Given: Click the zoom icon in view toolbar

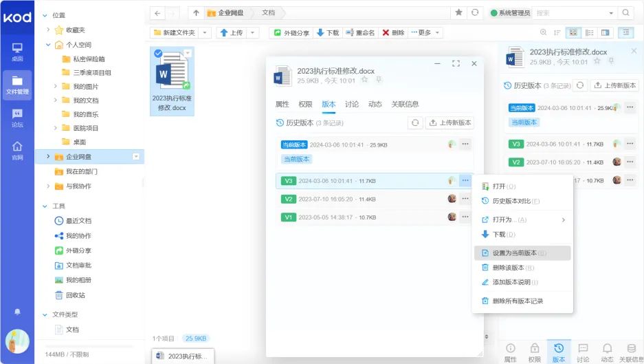Looking at the screenshot, I should click(x=544, y=32).
